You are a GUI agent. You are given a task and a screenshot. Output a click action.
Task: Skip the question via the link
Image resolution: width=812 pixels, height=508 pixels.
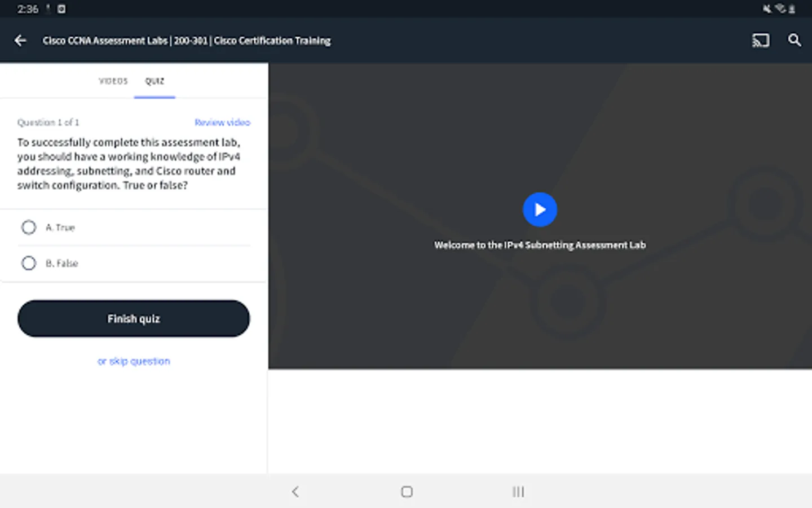tap(134, 361)
